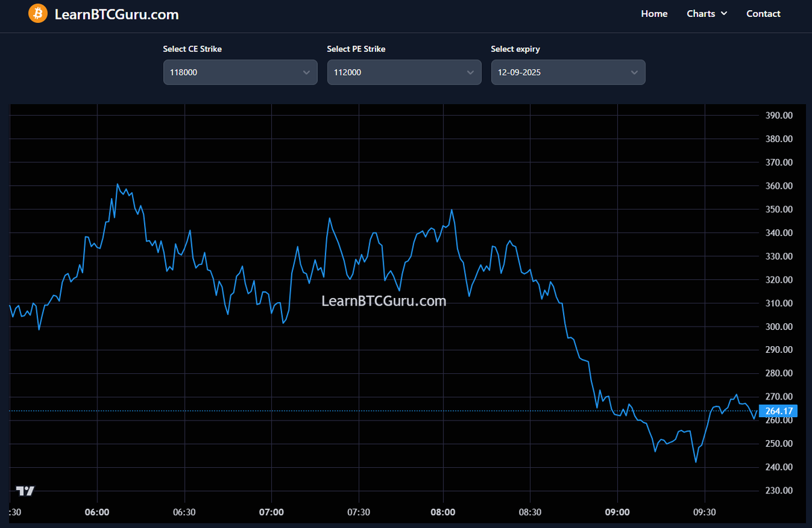812x528 pixels.
Task: Click the LearnBTCGuru.com watermark on the chart
Action: [384, 301]
